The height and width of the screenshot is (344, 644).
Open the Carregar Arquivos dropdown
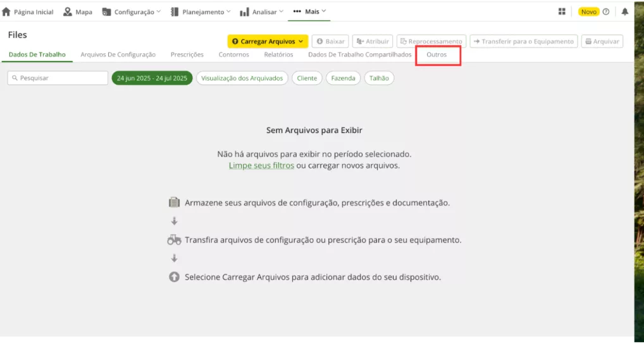268,41
